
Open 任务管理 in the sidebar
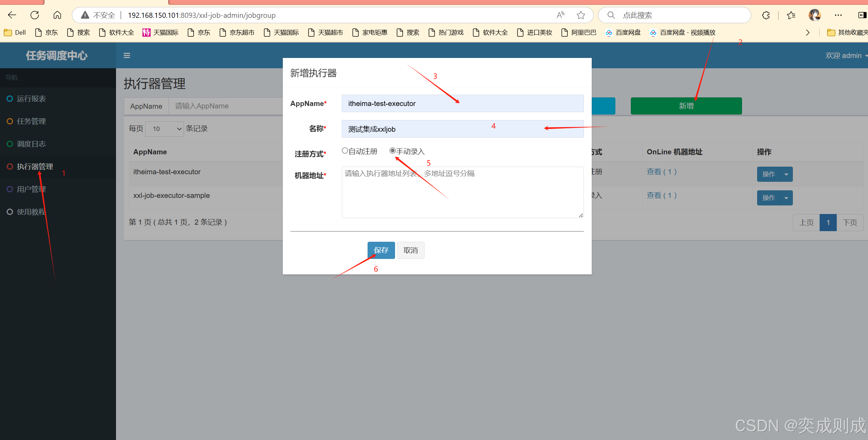click(31, 121)
